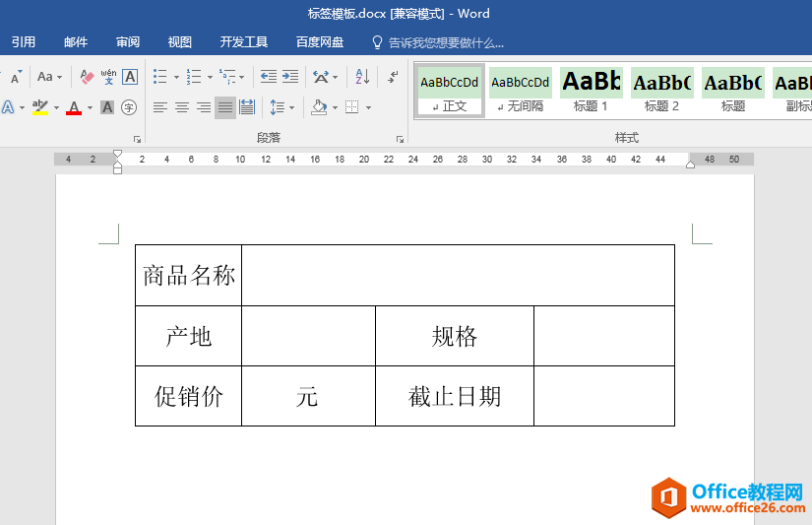812x525 pixels.
Task: Apply bullet list formatting
Action: (x=160, y=77)
